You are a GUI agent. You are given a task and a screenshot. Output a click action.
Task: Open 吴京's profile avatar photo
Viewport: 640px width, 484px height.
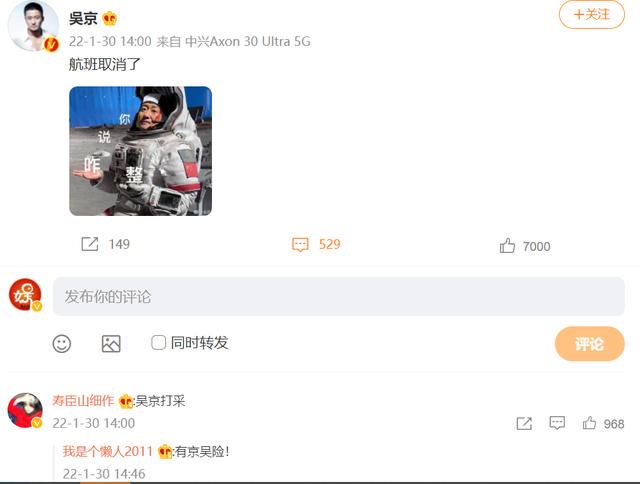(x=33, y=25)
